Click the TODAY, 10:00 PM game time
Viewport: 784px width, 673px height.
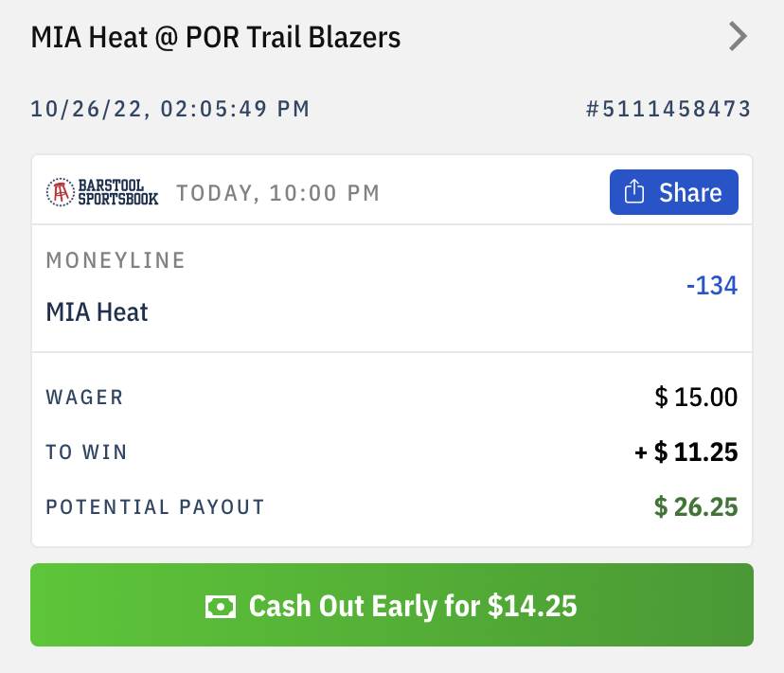[277, 193]
